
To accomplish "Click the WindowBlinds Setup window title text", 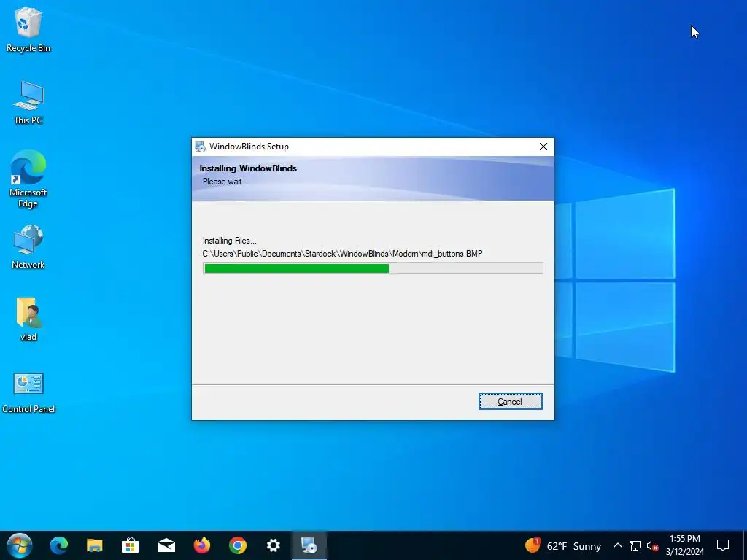I will tap(249, 147).
